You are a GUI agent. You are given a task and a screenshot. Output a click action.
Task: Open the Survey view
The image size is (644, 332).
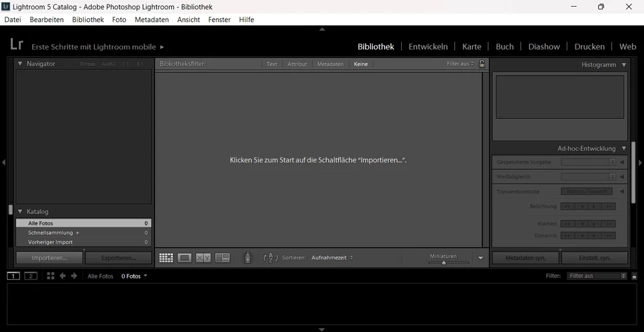[x=222, y=258]
